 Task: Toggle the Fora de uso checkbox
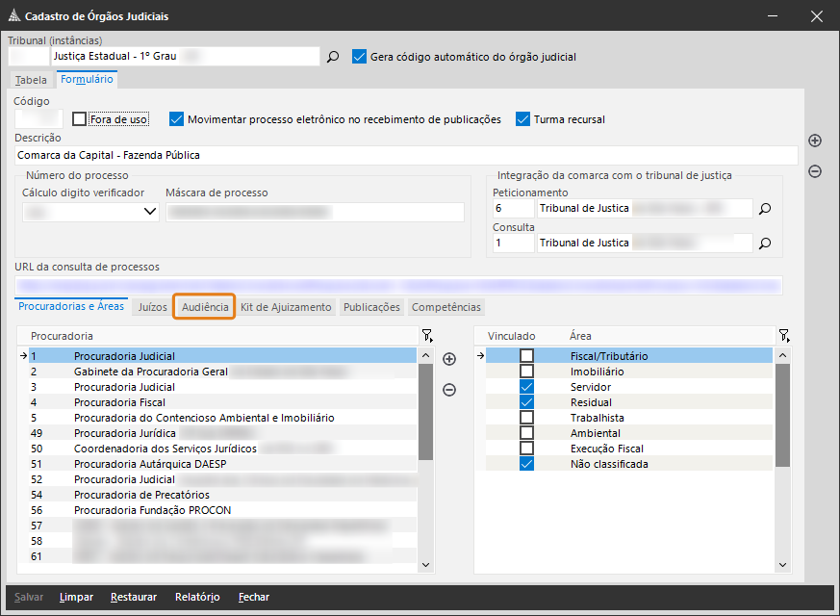[80, 119]
